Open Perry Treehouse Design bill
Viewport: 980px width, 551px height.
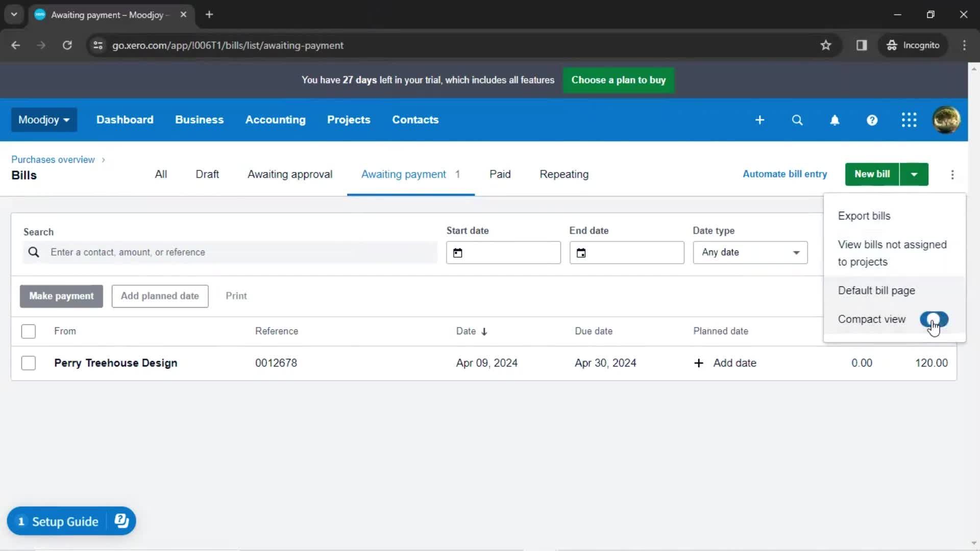click(x=116, y=363)
